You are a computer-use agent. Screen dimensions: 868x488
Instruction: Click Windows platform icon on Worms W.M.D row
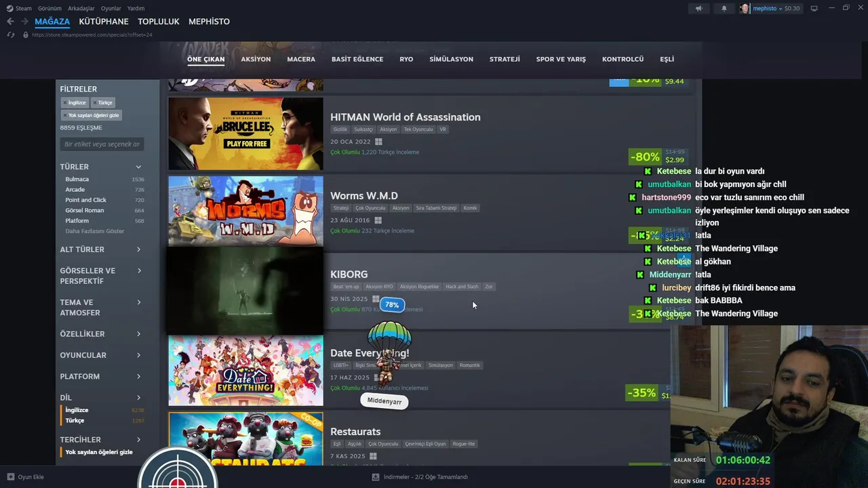(378, 220)
